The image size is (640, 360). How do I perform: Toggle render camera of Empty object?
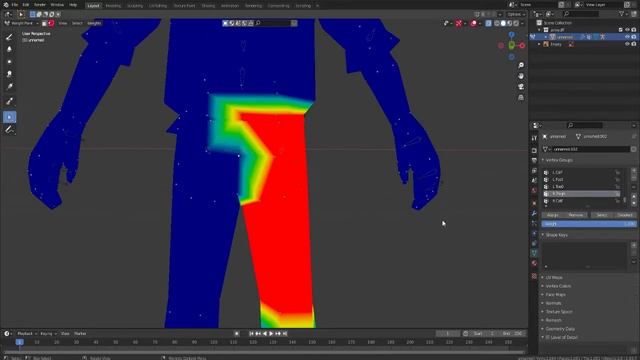[x=634, y=44]
